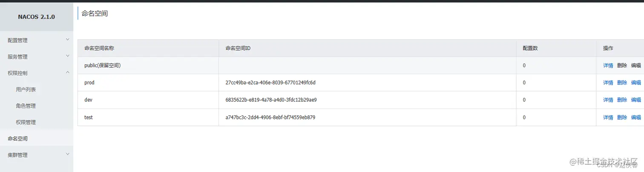Click the 命名空间 page title

click(x=95, y=14)
